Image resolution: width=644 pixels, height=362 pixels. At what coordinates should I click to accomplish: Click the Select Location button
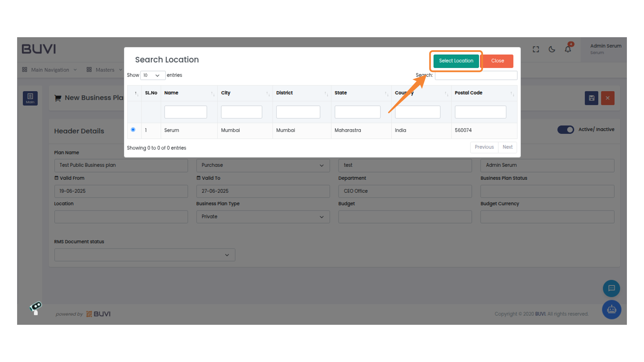click(x=456, y=61)
